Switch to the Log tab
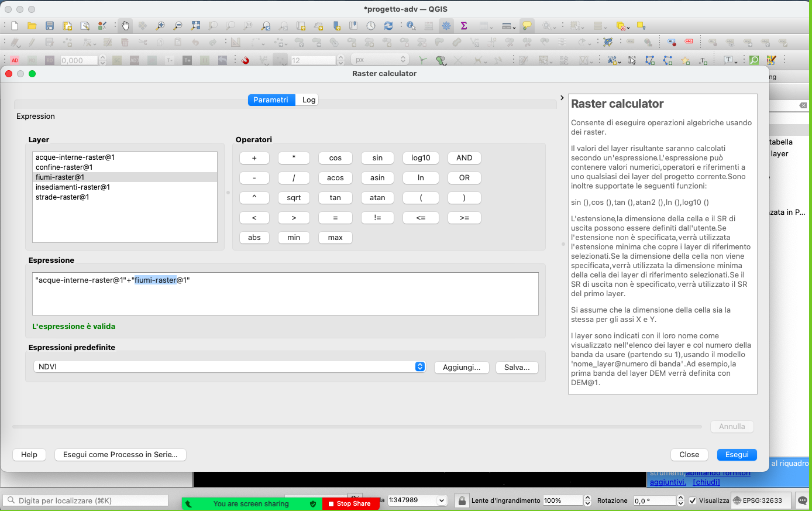This screenshot has width=812, height=511. [308, 100]
